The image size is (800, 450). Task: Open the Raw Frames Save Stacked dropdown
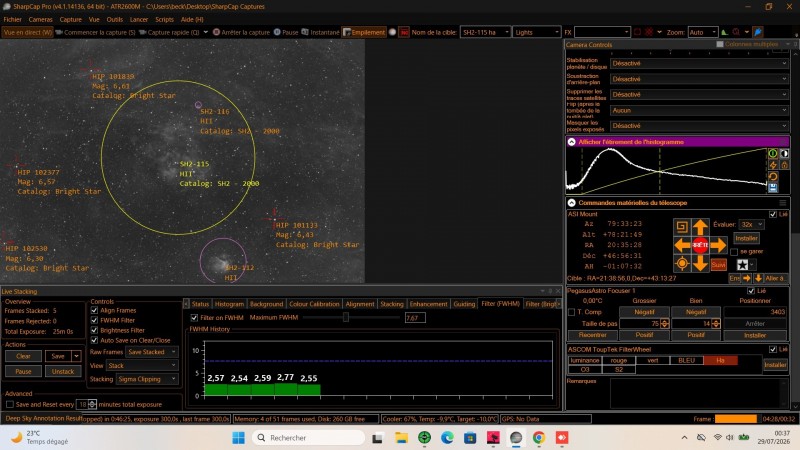(x=152, y=352)
